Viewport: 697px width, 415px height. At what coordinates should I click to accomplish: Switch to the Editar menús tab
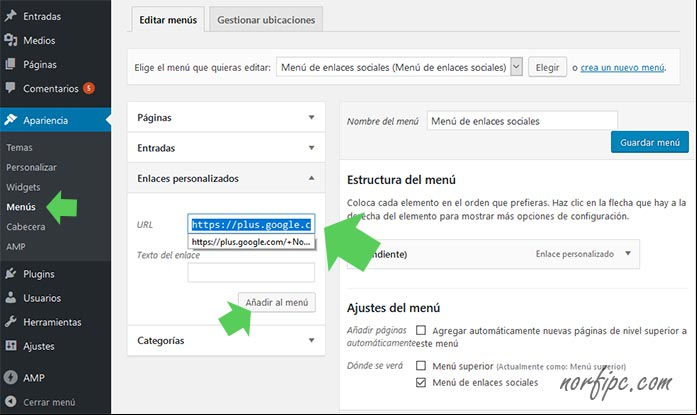[x=168, y=20]
